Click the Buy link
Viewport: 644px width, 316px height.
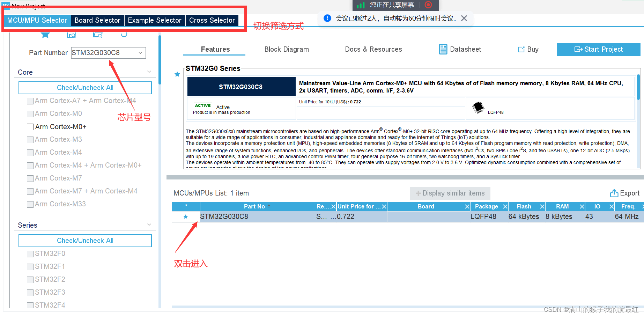click(528, 49)
